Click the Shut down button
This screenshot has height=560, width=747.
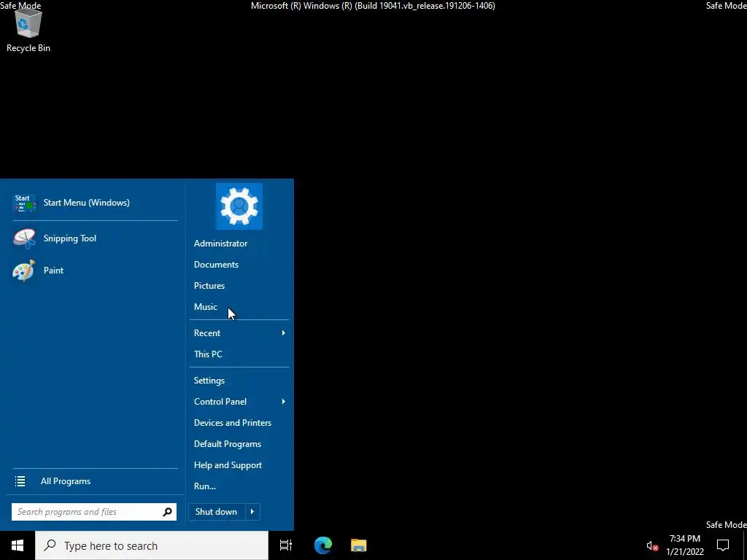[x=217, y=512]
